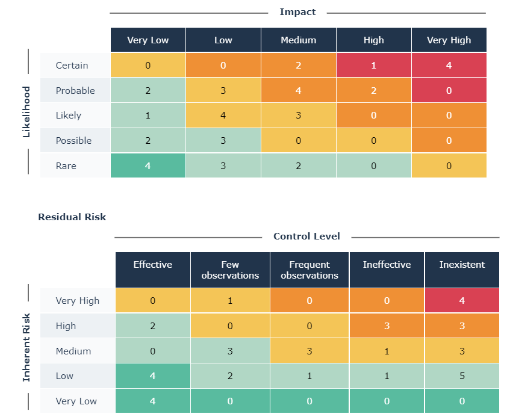
Task: Select High inherent risk, Ineffective control cell
Action: pos(387,326)
